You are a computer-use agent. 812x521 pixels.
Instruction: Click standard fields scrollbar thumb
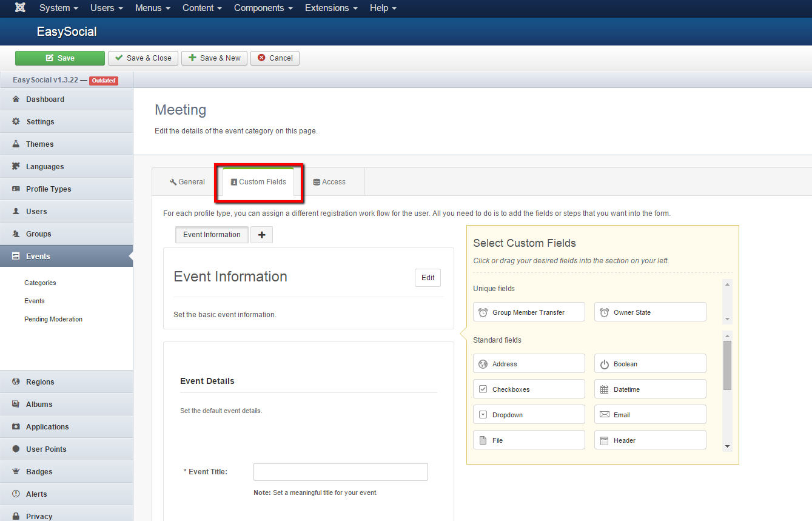(728, 365)
